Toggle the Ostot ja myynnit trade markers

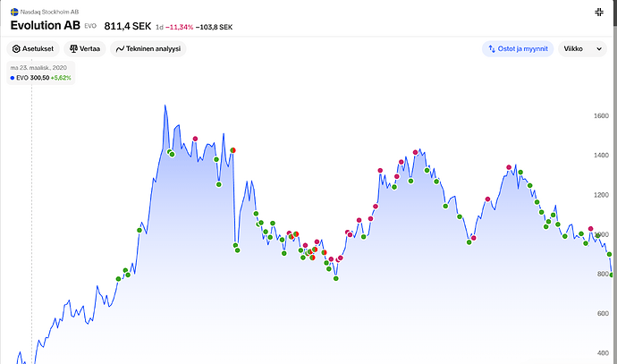519,48
